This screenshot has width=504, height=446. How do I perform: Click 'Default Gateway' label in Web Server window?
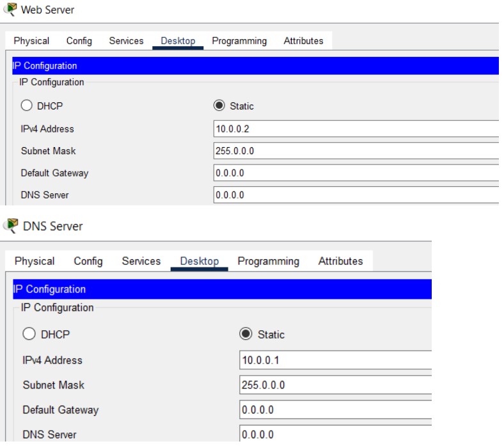pyautogui.click(x=54, y=173)
